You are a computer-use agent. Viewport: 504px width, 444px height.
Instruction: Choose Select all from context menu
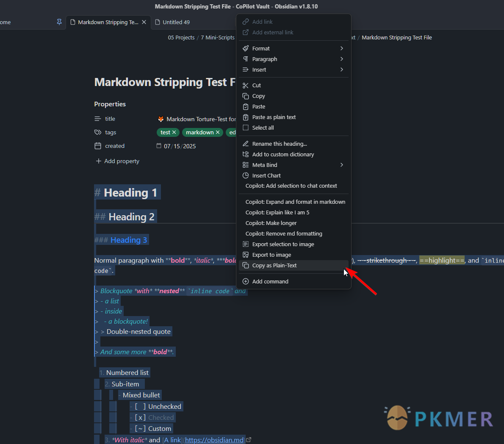point(263,128)
